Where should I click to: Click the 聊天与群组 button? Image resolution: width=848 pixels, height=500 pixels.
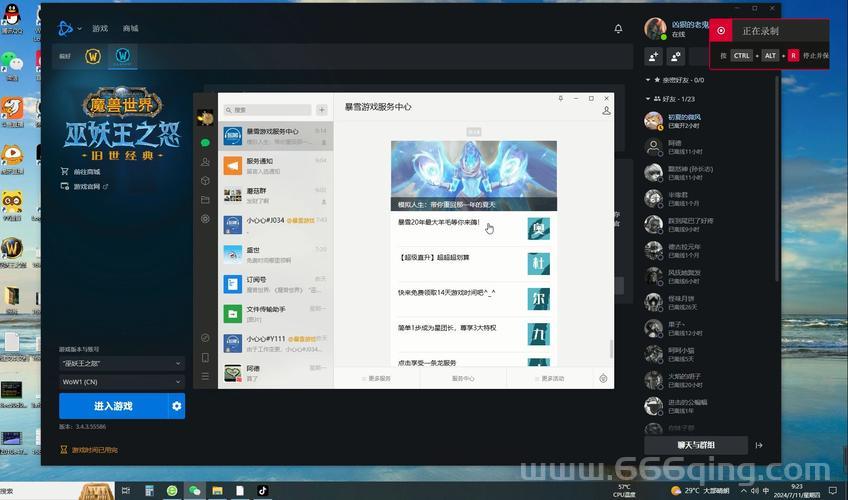[696, 445]
